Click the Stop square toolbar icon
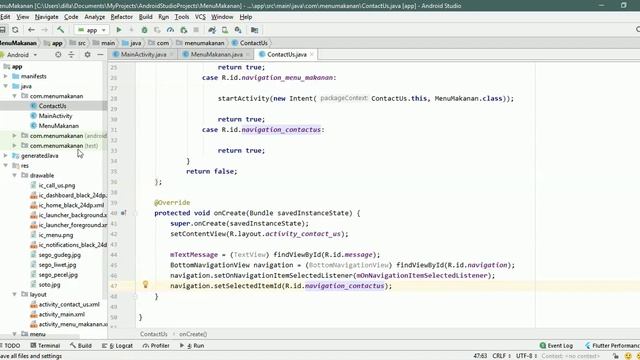640x360 pixels. pyautogui.click(x=196, y=30)
